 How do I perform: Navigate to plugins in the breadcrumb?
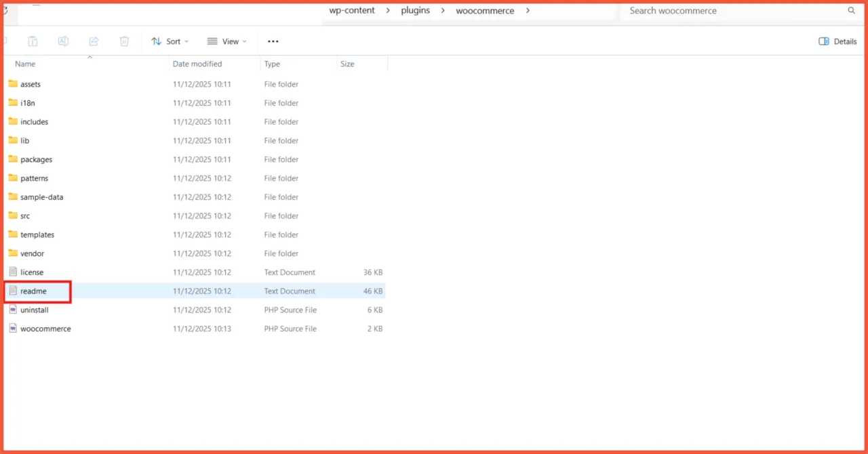pyautogui.click(x=415, y=11)
